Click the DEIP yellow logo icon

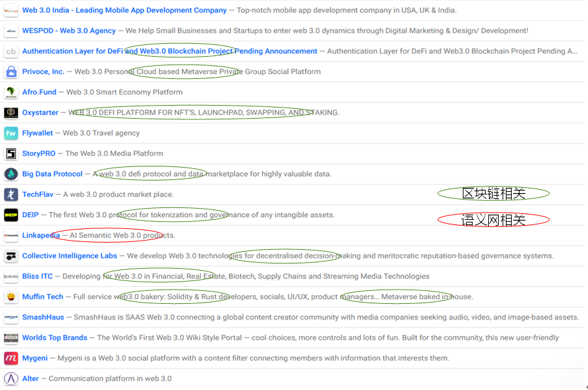(11, 215)
